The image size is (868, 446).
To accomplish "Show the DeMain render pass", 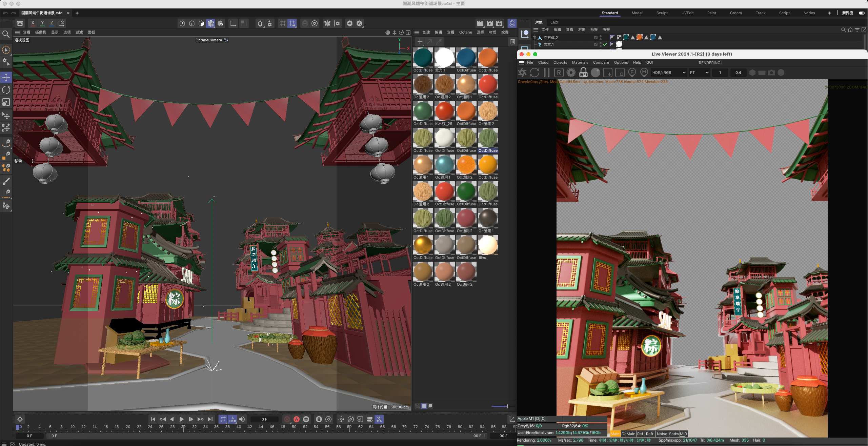I will pyautogui.click(x=628, y=434).
